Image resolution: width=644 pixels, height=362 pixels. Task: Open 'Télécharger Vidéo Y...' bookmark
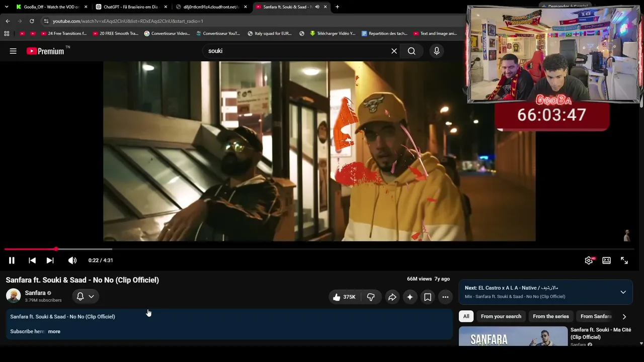[x=333, y=34]
